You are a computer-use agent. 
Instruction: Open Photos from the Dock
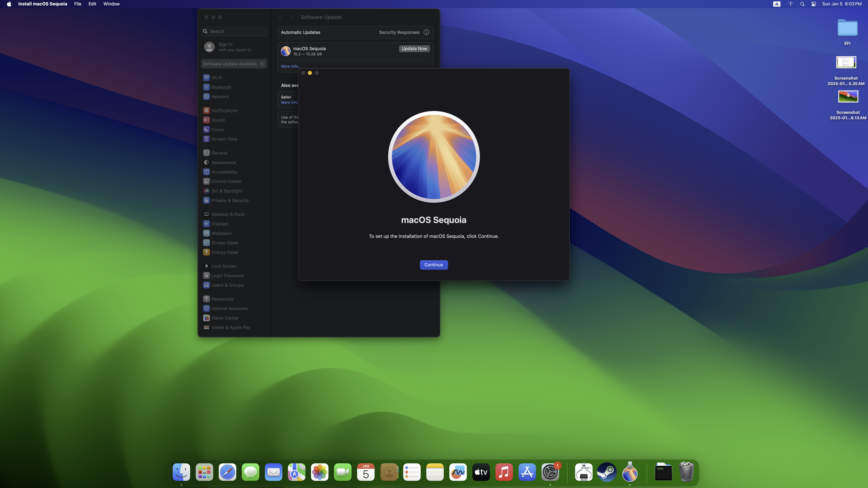(x=319, y=472)
